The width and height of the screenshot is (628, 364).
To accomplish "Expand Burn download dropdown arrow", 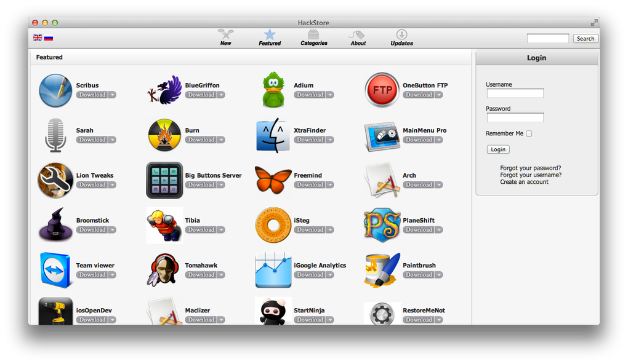I will [x=222, y=140].
